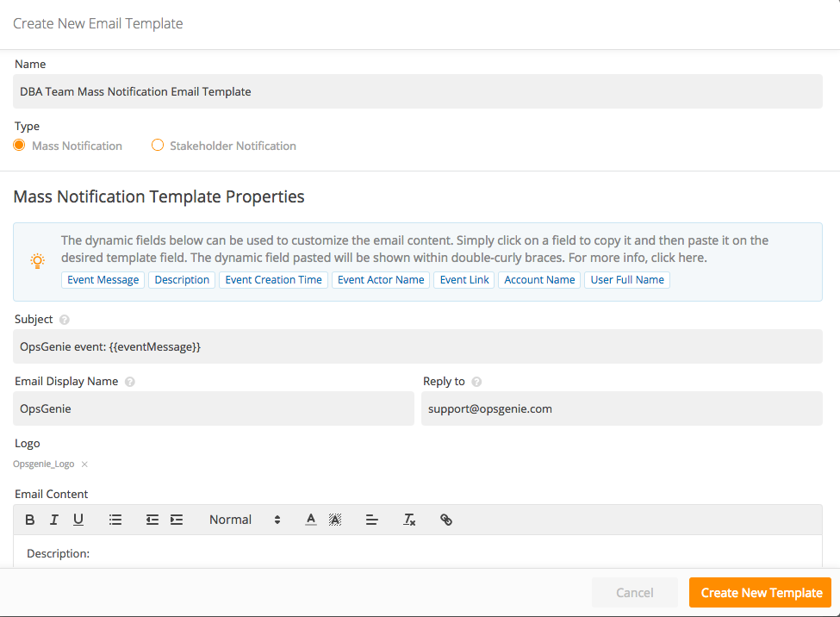Insert a bulleted list
The height and width of the screenshot is (617, 840).
pyautogui.click(x=115, y=520)
